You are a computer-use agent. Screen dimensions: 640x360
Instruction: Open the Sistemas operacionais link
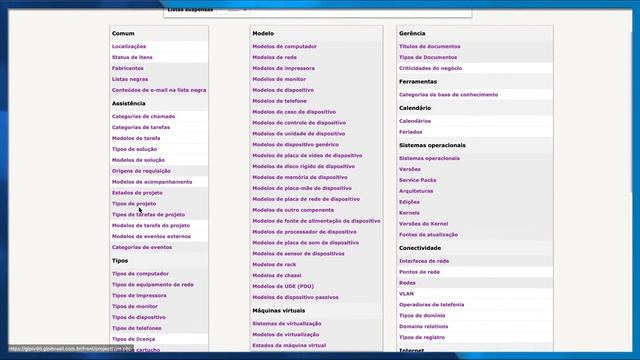(x=429, y=158)
